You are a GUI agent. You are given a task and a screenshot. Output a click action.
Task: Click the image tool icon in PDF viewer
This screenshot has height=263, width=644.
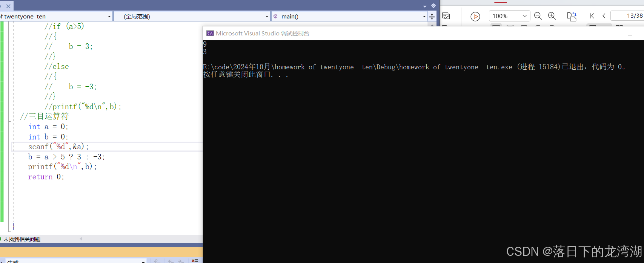(x=446, y=16)
